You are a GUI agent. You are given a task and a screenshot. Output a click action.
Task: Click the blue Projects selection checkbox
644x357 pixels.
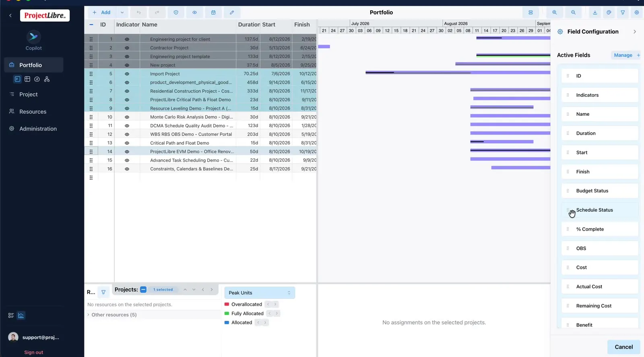coord(143,289)
